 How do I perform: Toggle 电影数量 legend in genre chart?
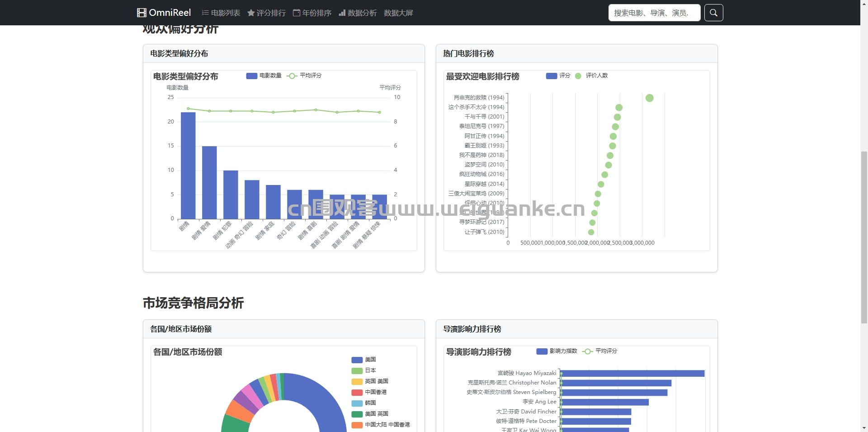(x=264, y=76)
